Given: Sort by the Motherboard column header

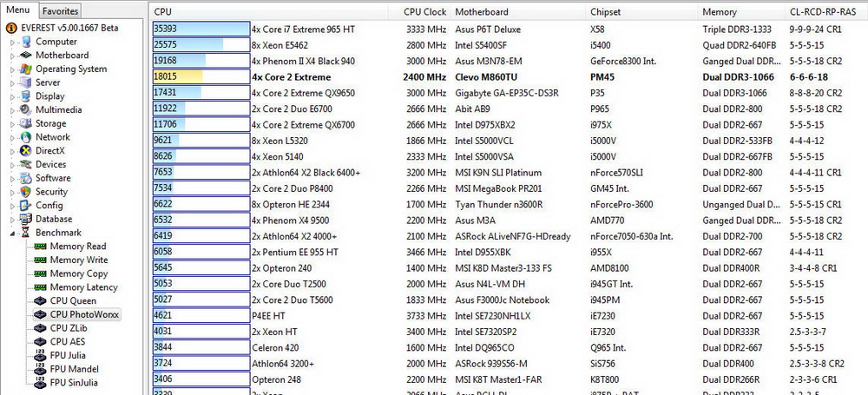Looking at the screenshot, I should [518, 11].
